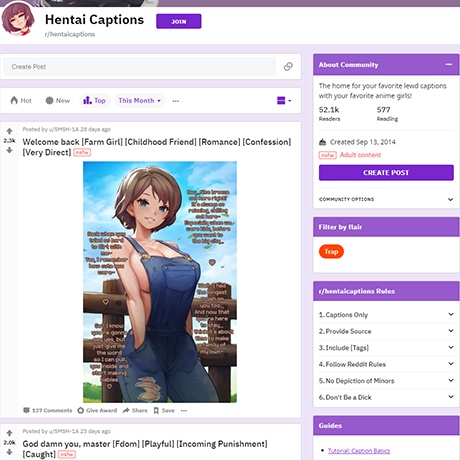Filter posts by Trap flair
The width and height of the screenshot is (460, 460).
click(x=331, y=251)
